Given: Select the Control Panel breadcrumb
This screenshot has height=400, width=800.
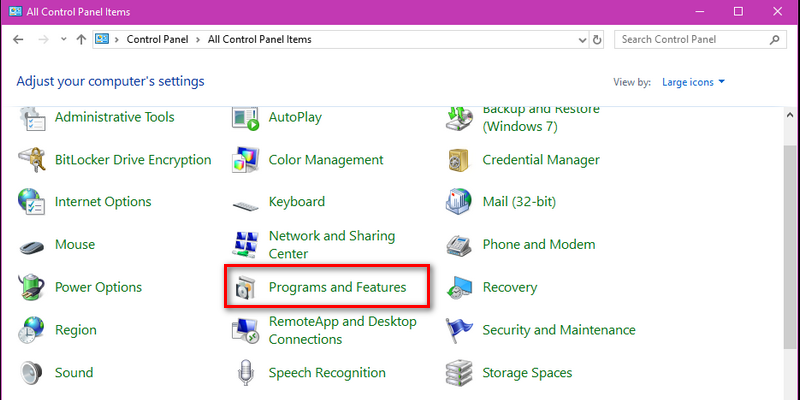Looking at the screenshot, I should (157, 39).
